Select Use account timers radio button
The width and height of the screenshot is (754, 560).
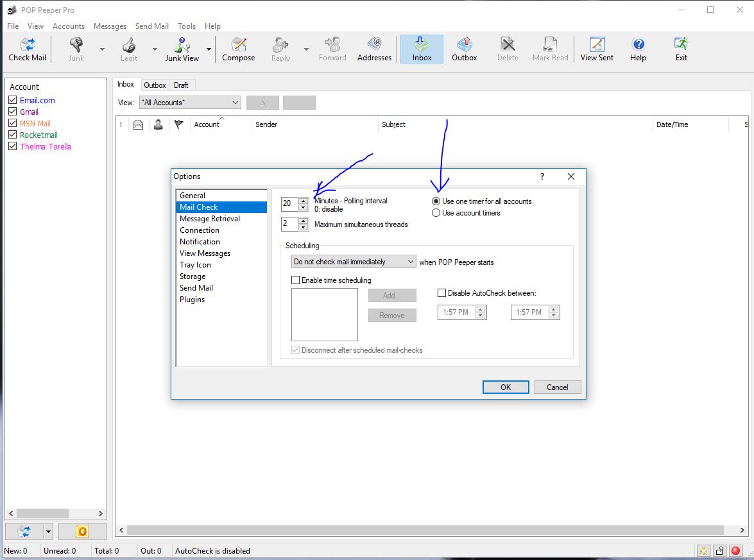436,213
